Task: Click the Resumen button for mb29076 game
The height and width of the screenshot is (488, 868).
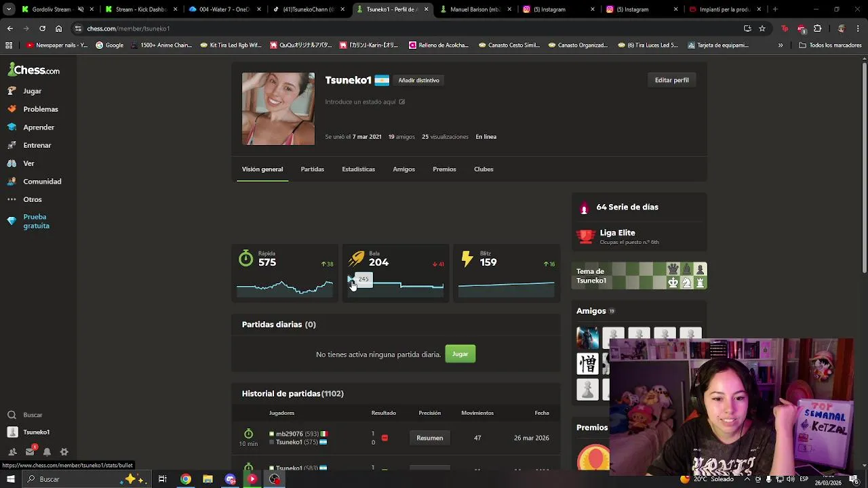Action: point(430,438)
